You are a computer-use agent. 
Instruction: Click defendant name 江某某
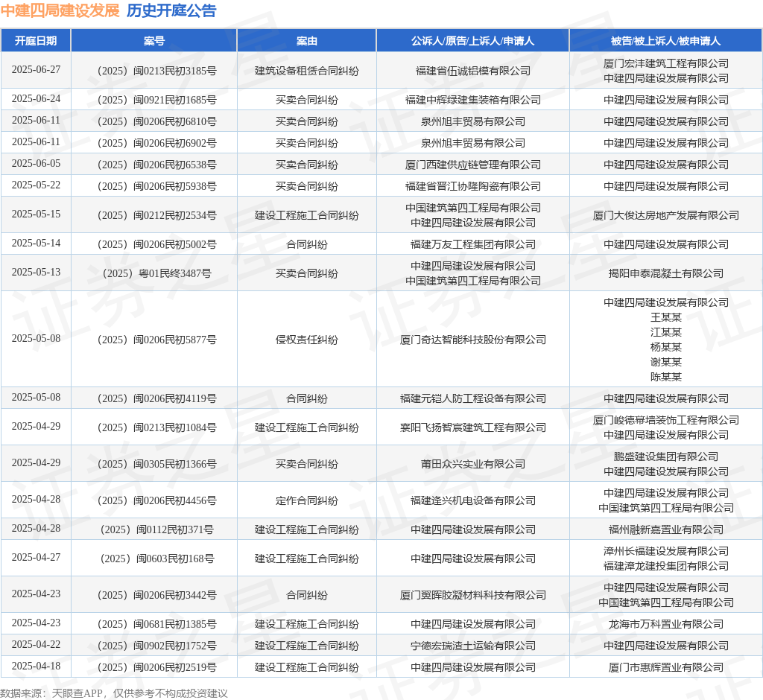coord(665,332)
